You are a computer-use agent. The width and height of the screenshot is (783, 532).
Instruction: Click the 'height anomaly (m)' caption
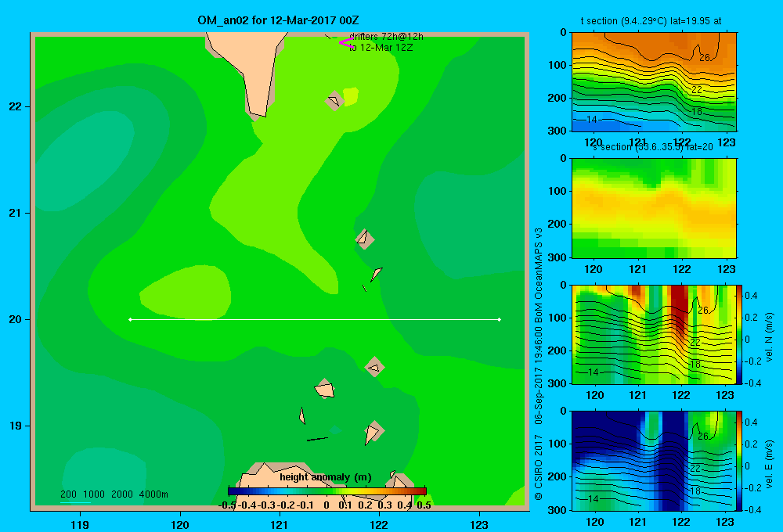[x=326, y=477]
